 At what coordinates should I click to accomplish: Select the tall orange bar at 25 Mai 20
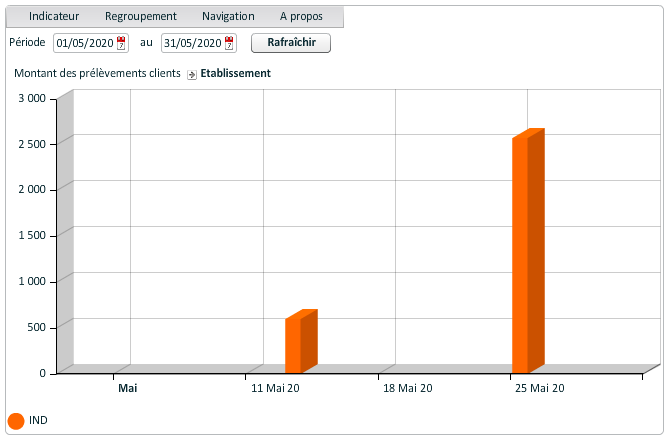click(528, 251)
